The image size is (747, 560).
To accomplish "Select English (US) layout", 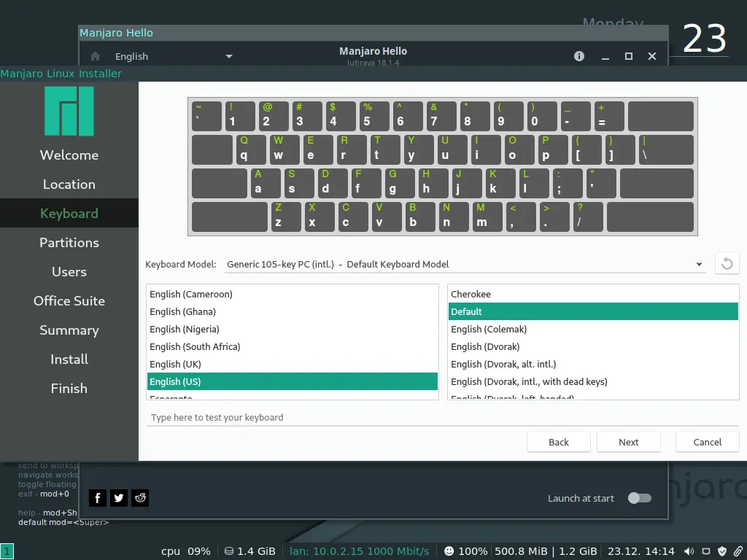I will point(293,382).
